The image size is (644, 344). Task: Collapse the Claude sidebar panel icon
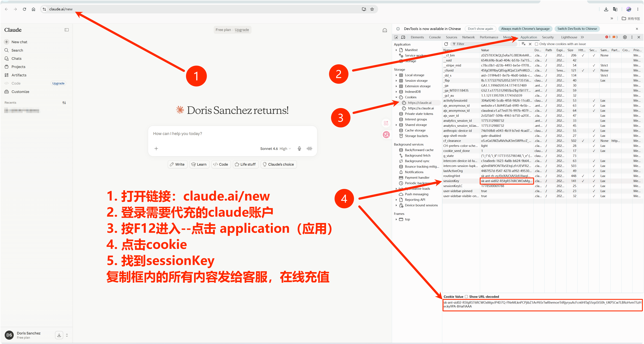[66, 30]
